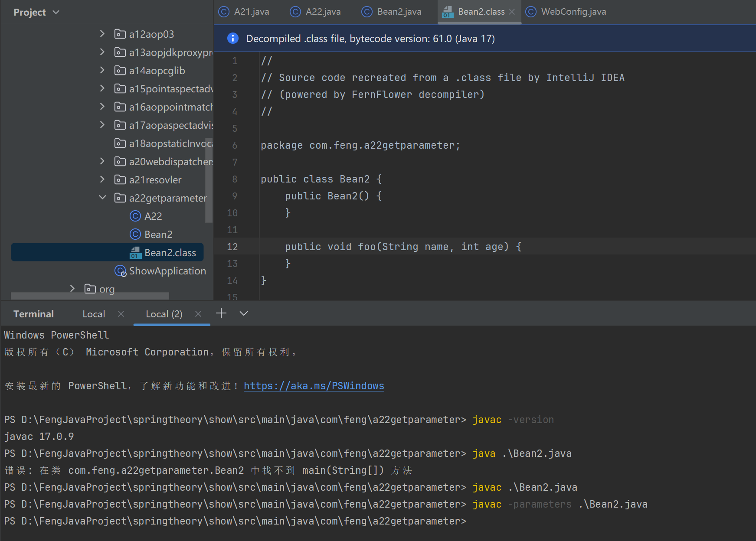
Task: Add a new terminal session
Action: coord(221,313)
